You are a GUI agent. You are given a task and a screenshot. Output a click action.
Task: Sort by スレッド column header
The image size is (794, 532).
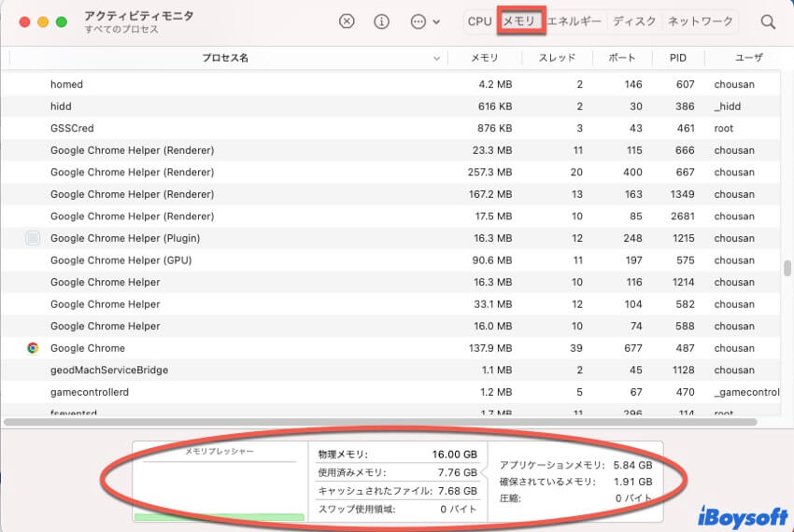point(557,58)
